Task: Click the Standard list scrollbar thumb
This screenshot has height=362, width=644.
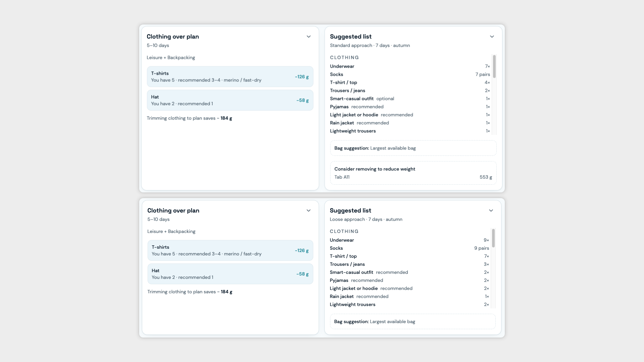Action: 494,66
